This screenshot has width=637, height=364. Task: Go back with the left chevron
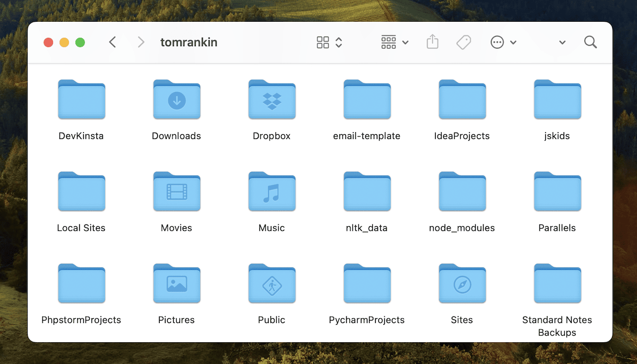pos(112,42)
